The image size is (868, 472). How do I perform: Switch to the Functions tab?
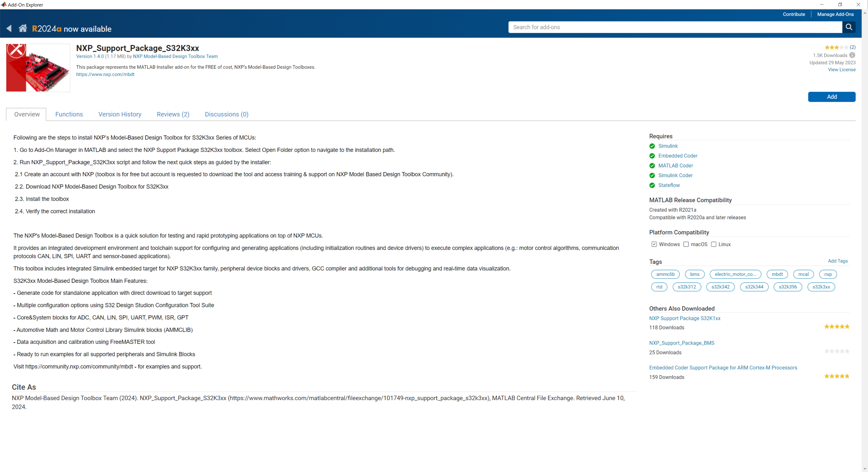69,114
